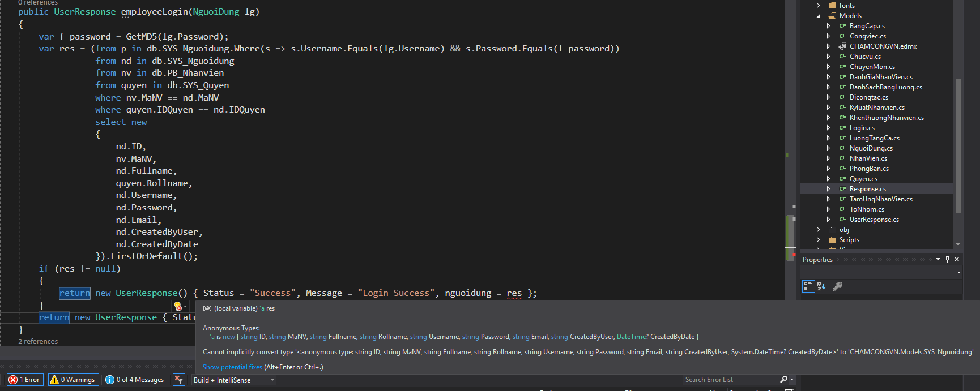Select Response.cs in Solution Explorer

pos(867,189)
